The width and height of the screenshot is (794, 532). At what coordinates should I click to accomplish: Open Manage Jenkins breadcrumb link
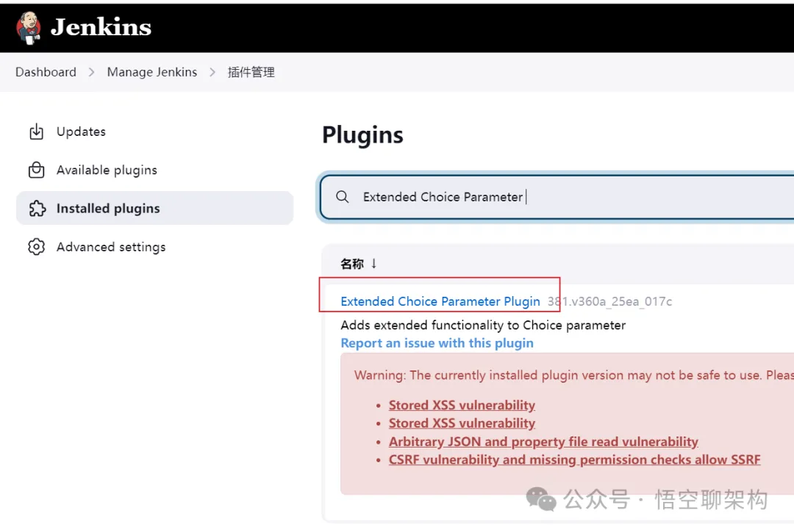coord(152,72)
